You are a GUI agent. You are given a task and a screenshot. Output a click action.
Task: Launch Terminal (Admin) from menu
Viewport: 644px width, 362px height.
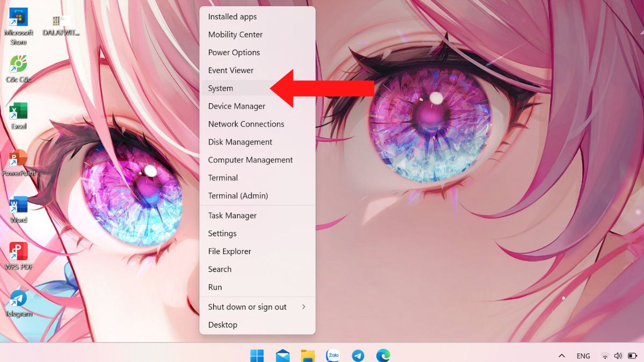[x=258, y=196]
